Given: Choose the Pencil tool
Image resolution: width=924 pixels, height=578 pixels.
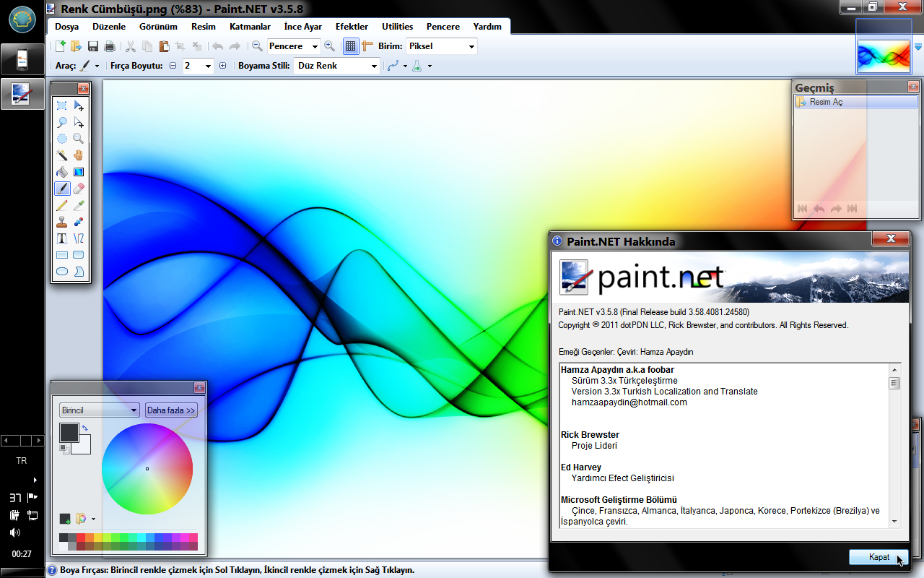Looking at the screenshot, I should point(62,205).
